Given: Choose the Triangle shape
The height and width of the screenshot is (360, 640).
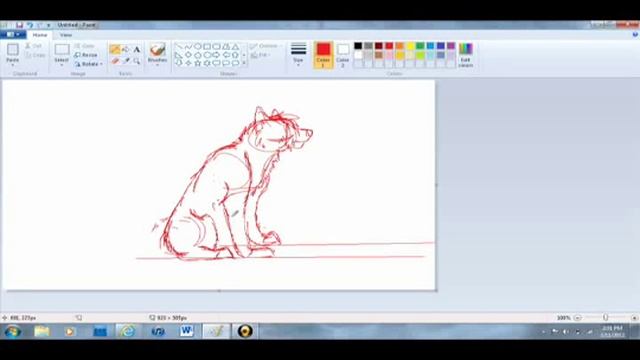Looking at the screenshot, I should (x=236, y=46).
